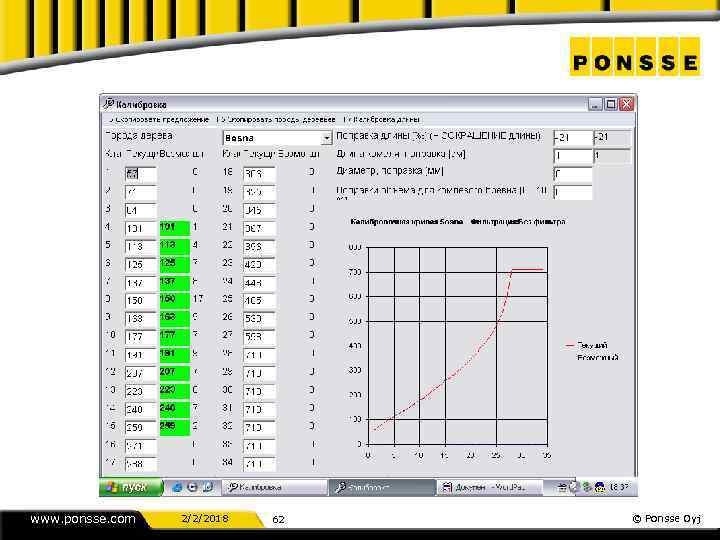The width and height of the screenshot is (720, 540).
Task: Click the blue-yellow tray icon beside the clock
Action: pos(599,487)
